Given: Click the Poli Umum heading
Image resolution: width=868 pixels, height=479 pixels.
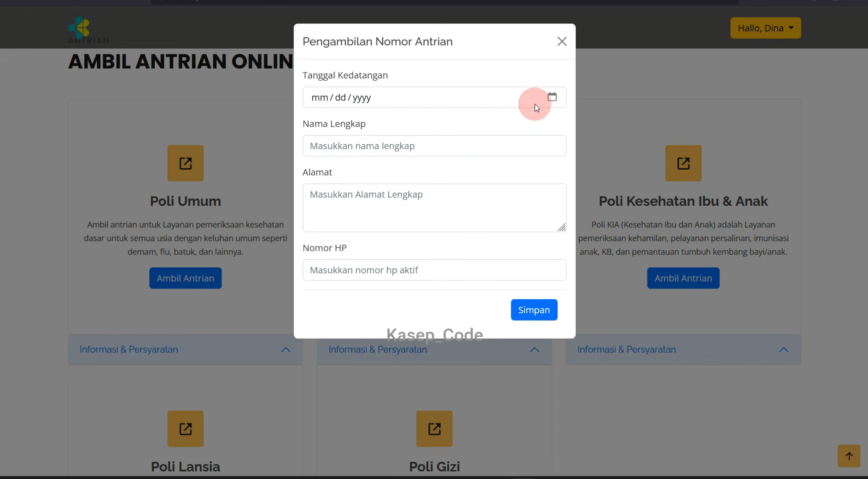Looking at the screenshot, I should coord(186,201).
